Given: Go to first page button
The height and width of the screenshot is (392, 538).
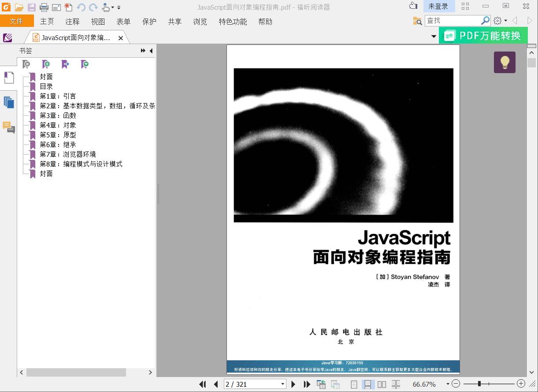Looking at the screenshot, I should (203, 384).
